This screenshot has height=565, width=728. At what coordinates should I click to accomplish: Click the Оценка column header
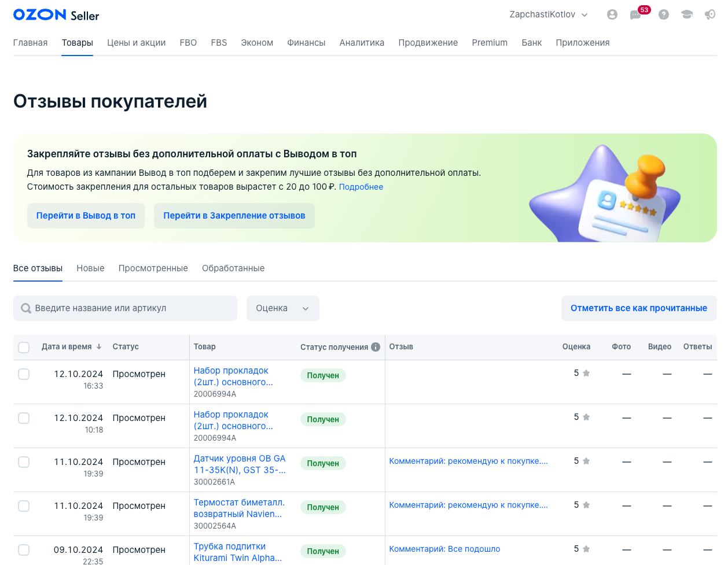576,346
